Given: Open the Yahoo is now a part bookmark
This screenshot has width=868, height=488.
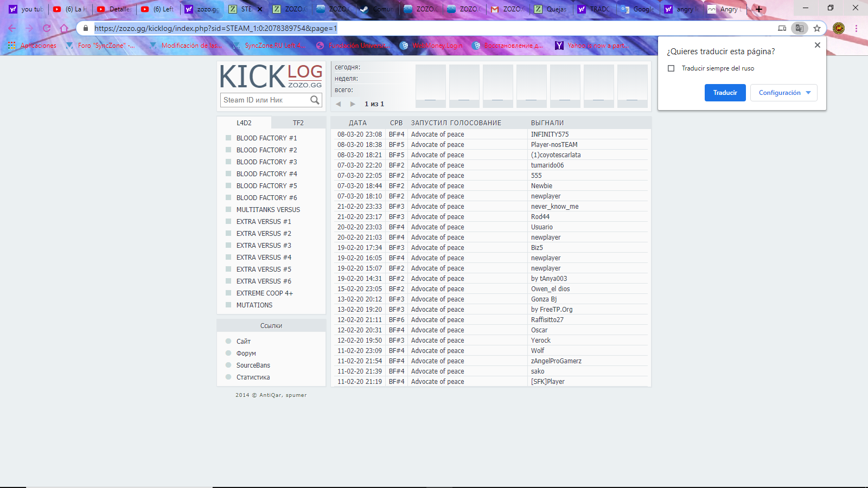Looking at the screenshot, I should [592, 46].
